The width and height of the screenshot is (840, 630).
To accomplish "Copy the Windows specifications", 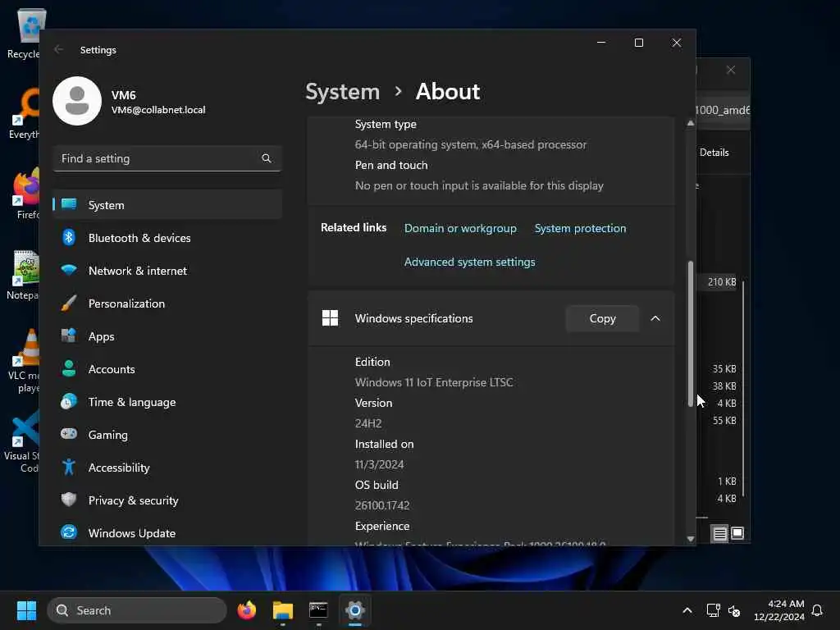I will click(x=602, y=318).
